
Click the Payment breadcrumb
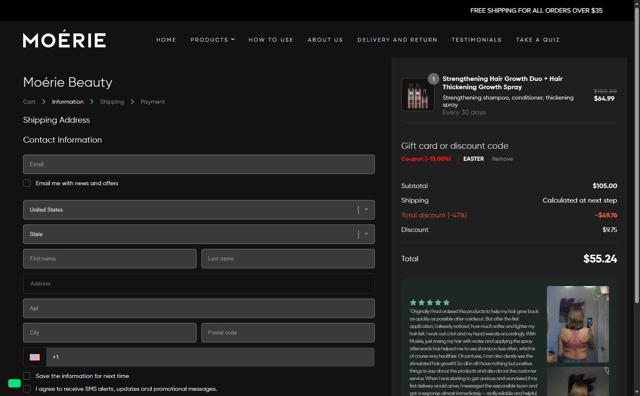[153, 102]
